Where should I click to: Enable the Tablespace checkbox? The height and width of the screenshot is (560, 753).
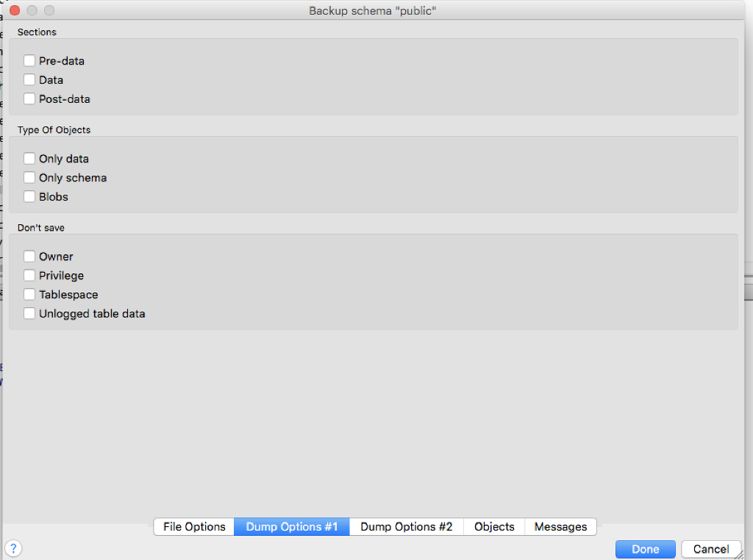coord(29,294)
